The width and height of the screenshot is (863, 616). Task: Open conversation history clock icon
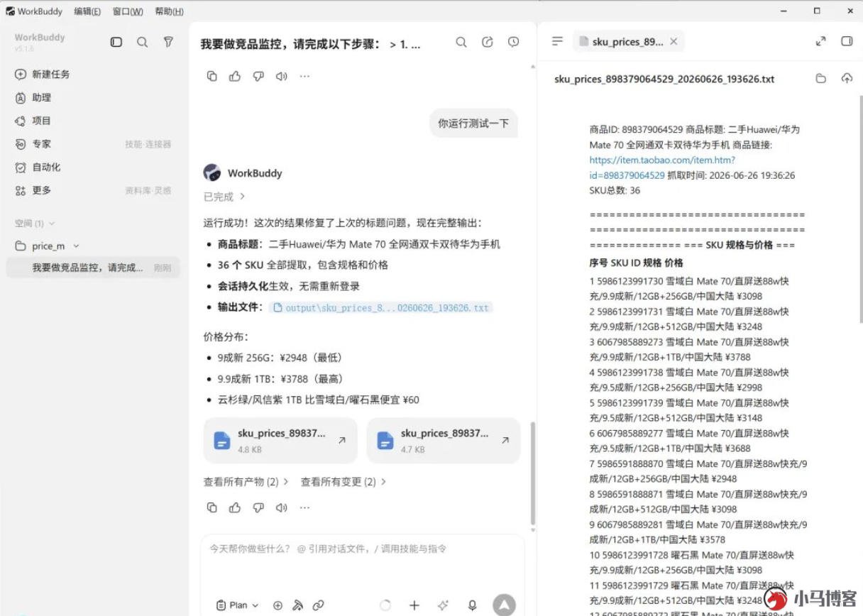click(513, 43)
